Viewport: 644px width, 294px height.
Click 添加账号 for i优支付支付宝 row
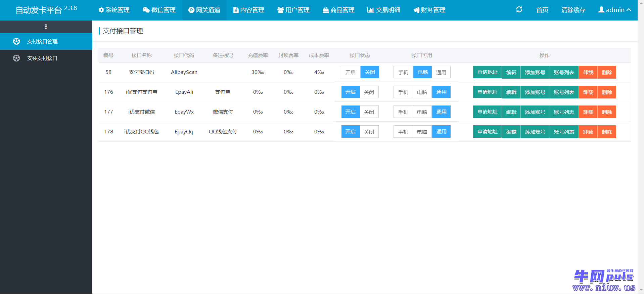pyautogui.click(x=535, y=92)
